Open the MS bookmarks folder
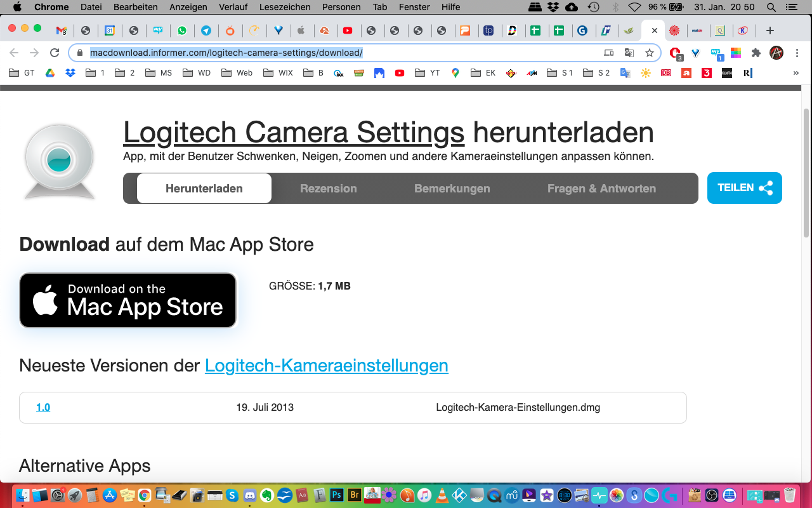812x508 pixels. click(159, 73)
